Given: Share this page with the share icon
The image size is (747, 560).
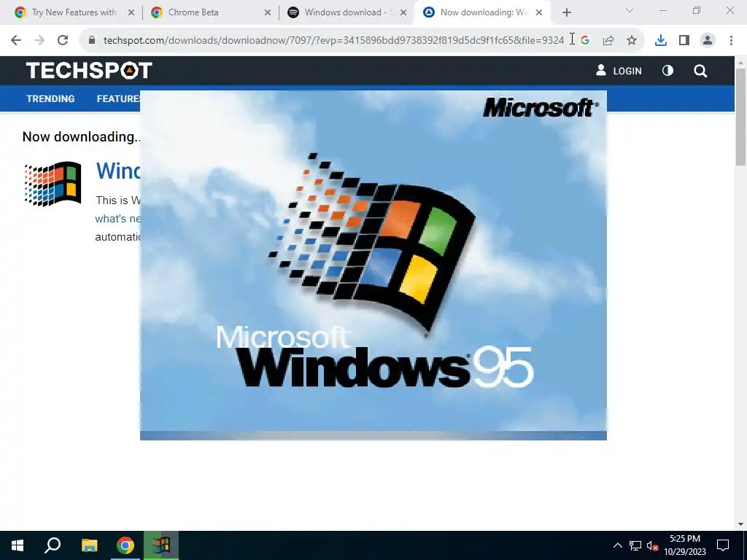Looking at the screenshot, I should 608,41.
